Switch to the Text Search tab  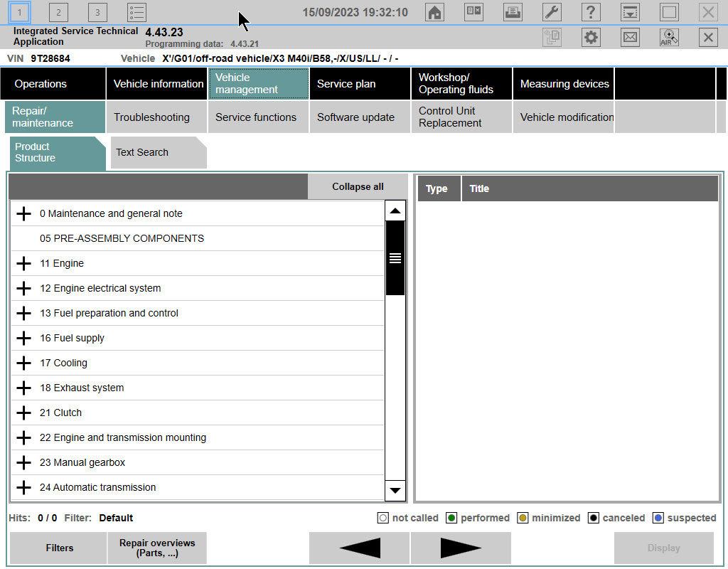click(x=159, y=152)
